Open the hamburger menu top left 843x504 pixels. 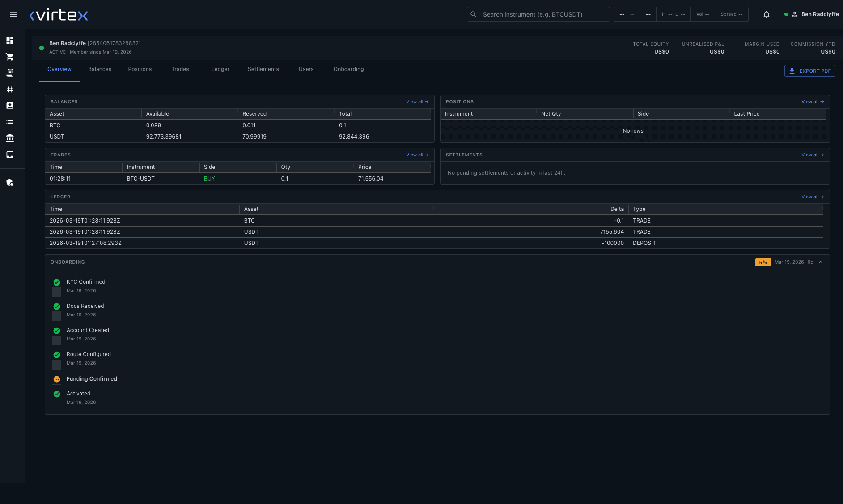(x=13, y=14)
